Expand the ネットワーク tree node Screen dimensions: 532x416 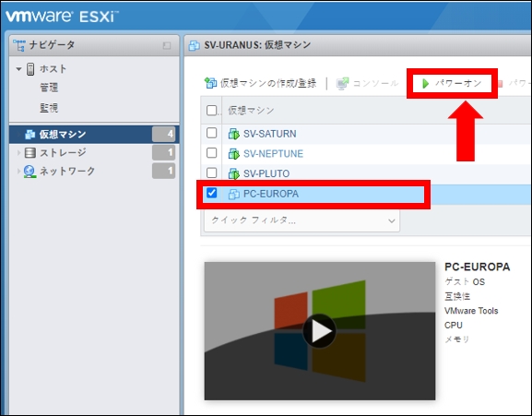coord(18,171)
